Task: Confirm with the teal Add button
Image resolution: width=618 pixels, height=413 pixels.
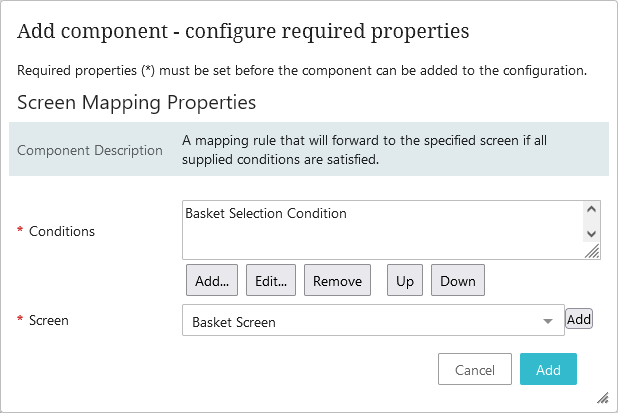Action: [548, 370]
